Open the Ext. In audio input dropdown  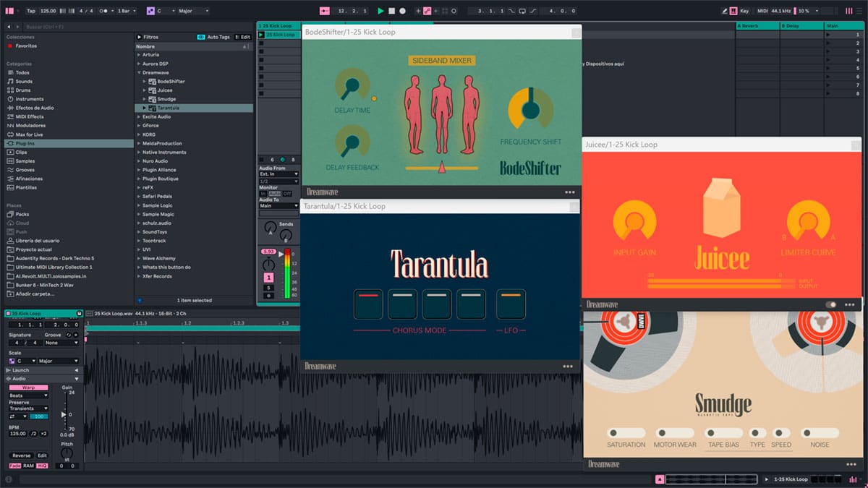pyautogui.click(x=279, y=174)
